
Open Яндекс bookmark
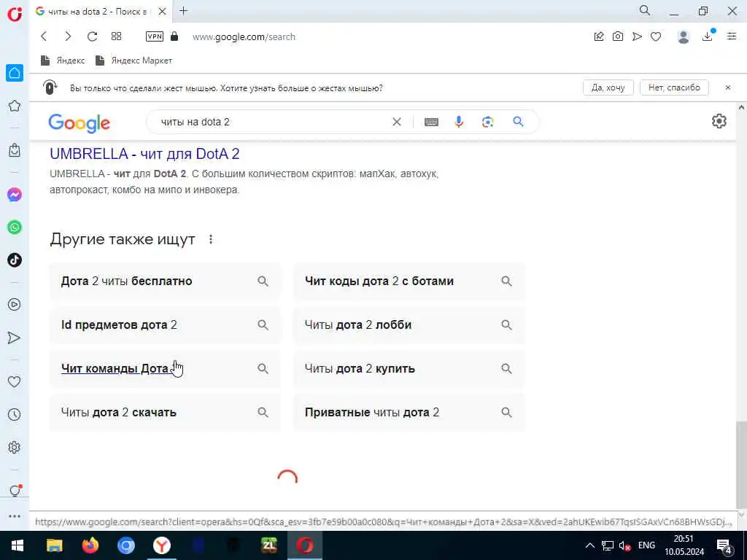[x=63, y=61]
